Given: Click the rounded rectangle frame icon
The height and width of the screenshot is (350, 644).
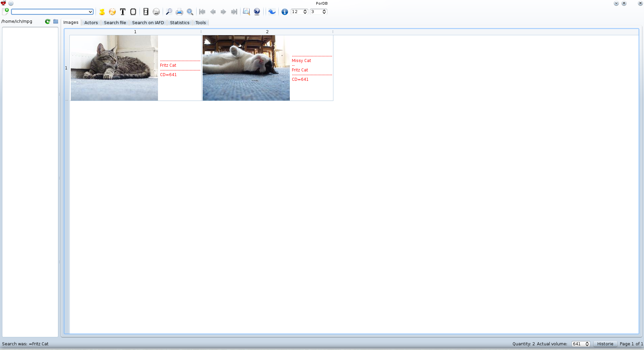Looking at the screenshot, I should pyautogui.click(x=133, y=12).
